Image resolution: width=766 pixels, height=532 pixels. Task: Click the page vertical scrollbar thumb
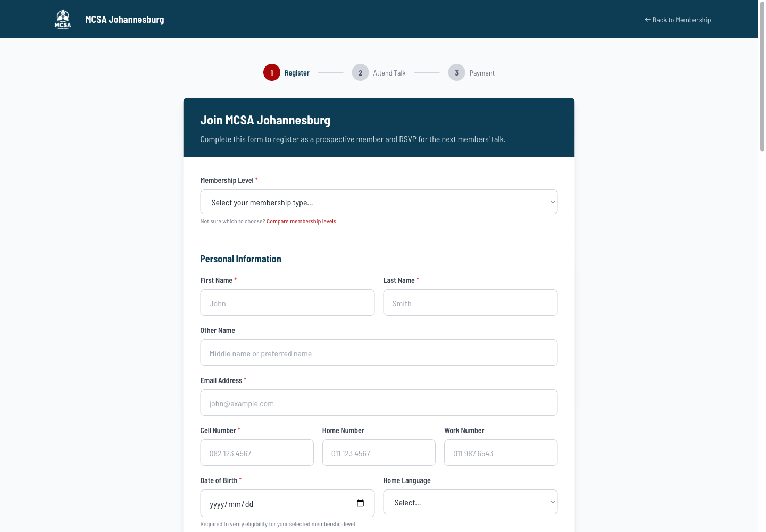(762, 76)
